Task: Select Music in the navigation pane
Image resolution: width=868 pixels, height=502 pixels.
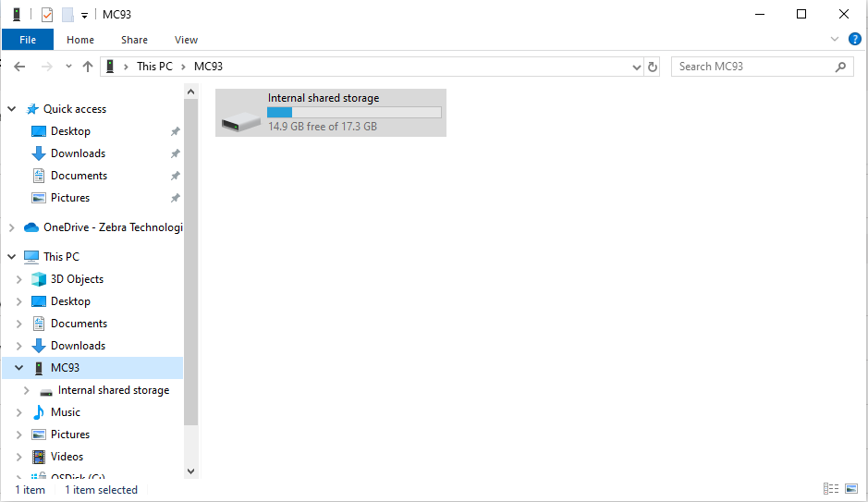Action: point(66,412)
